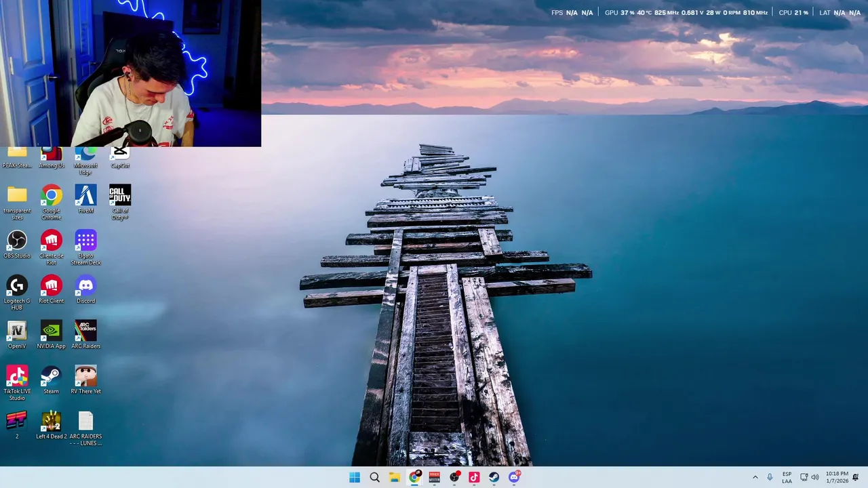Select the CapCut desktop shortcut

pos(120,159)
